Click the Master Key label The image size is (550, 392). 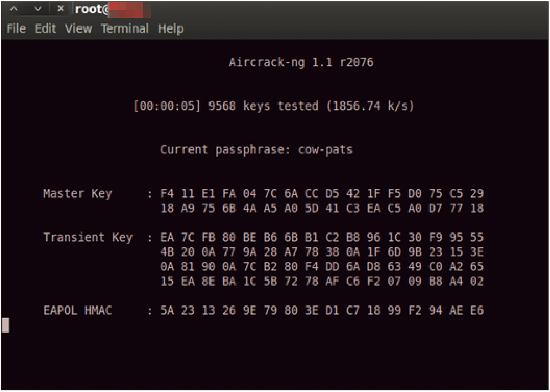[x=78, y=194]
